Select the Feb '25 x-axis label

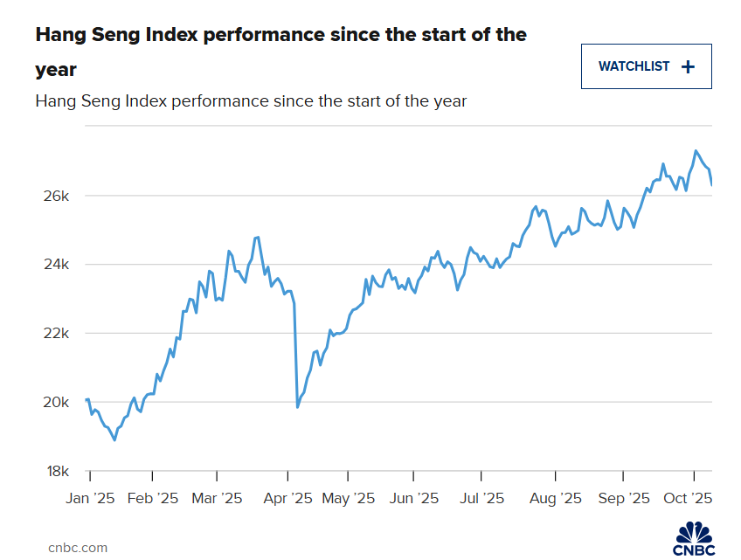[154, 498]
